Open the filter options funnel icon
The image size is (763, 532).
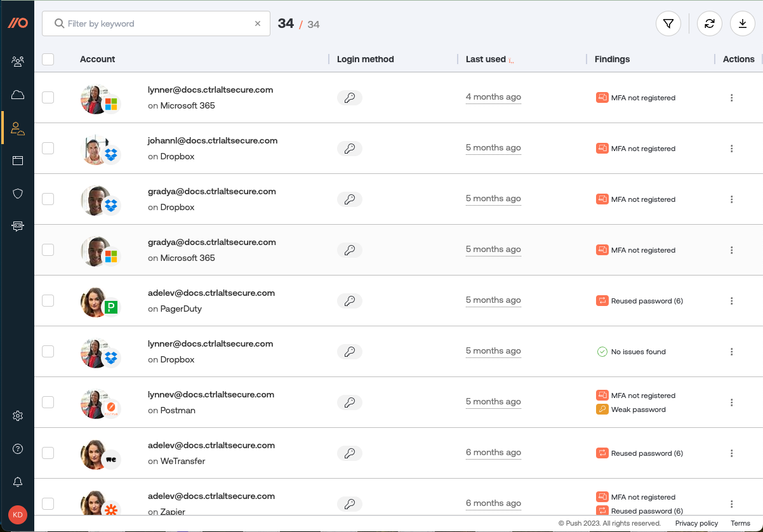668,23
